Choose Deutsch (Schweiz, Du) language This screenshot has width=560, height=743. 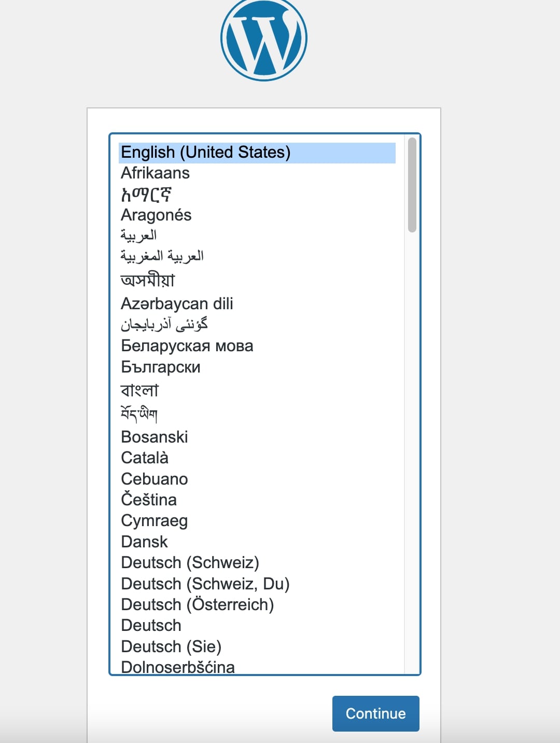coord(205,584)
